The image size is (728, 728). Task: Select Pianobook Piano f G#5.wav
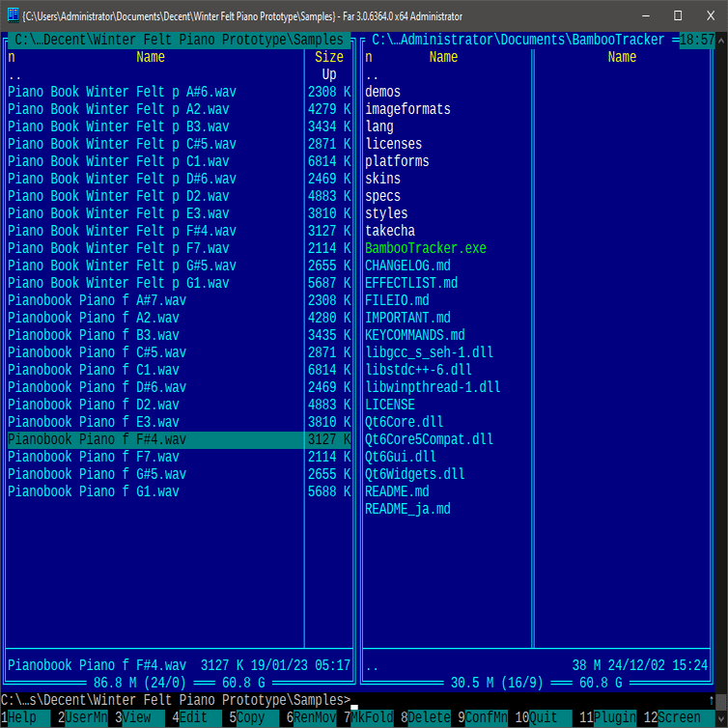click(97, 474)
